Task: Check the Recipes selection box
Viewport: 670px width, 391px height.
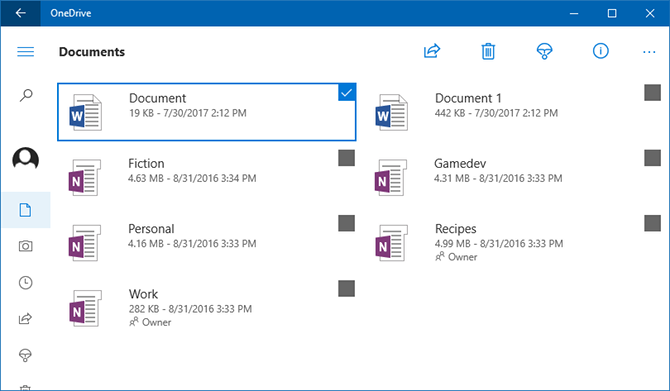Action: [x=652, y=223]
